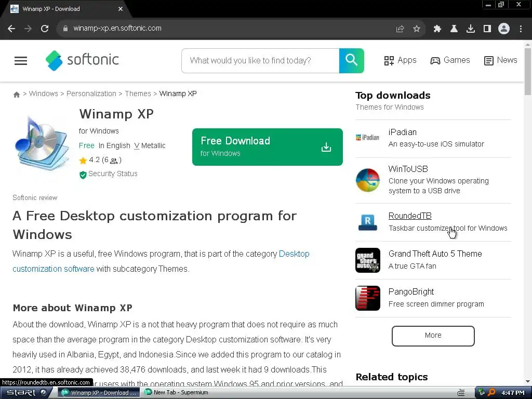Bookmark this page with the star icon

click(417, 29)
